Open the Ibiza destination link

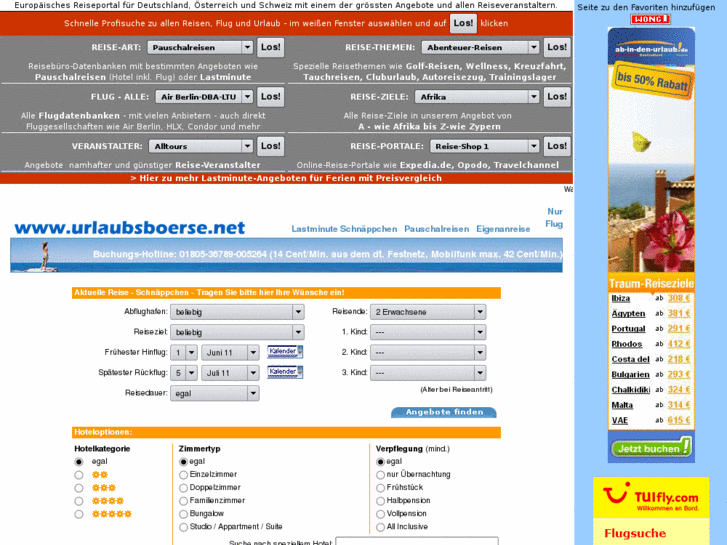(621, 298)
